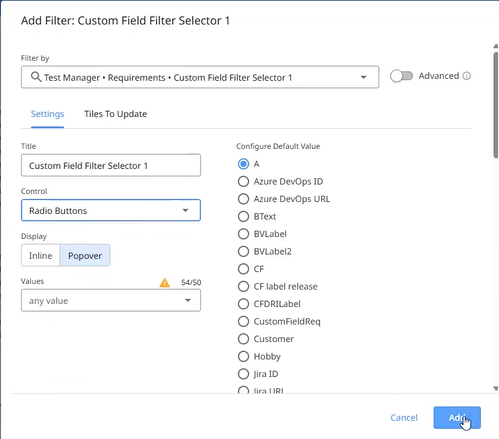
Task: Select the Customer radio option
Action: coord(243,339)
